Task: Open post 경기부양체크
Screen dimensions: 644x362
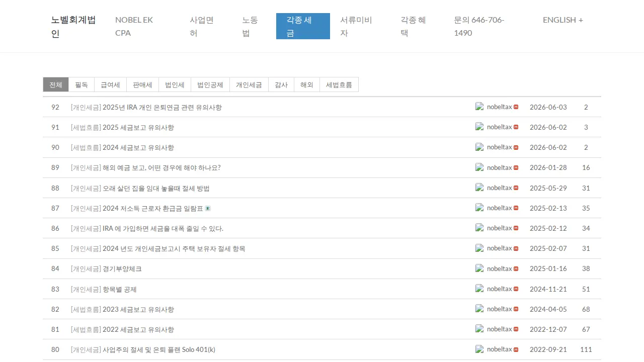Action: point(122,268)
